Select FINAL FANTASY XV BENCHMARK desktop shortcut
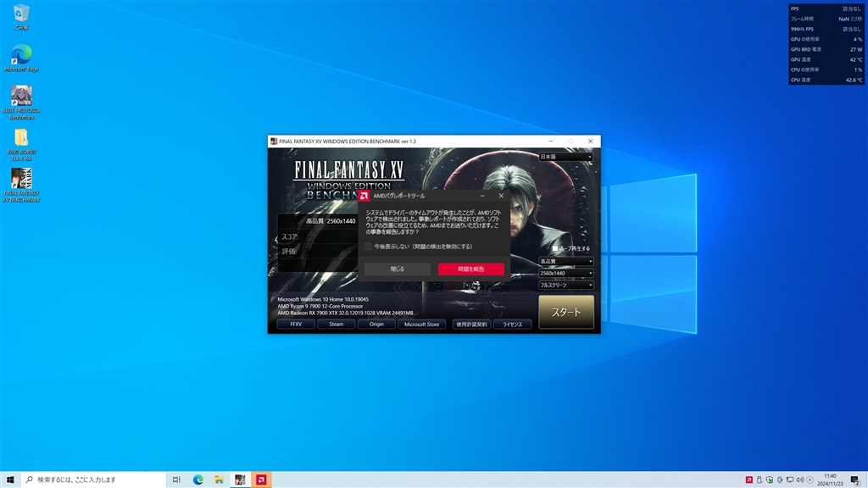 (x=21, y=186)
